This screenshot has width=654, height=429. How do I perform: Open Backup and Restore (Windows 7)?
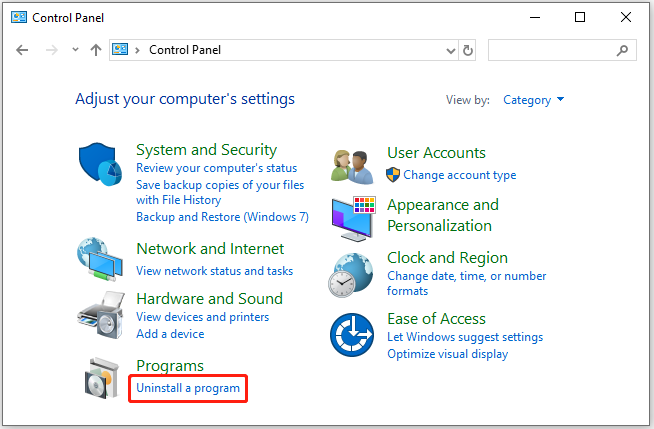coord(222,217)
